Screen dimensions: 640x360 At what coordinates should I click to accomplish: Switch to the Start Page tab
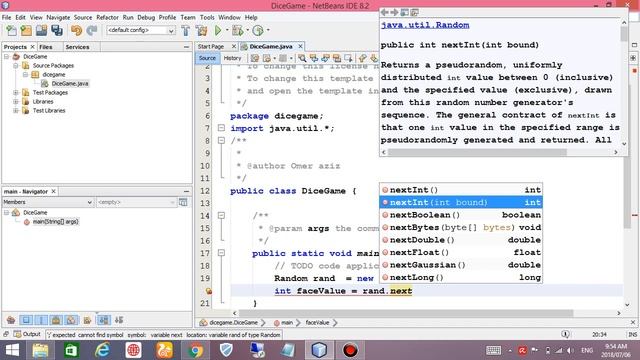click(211, 47)
